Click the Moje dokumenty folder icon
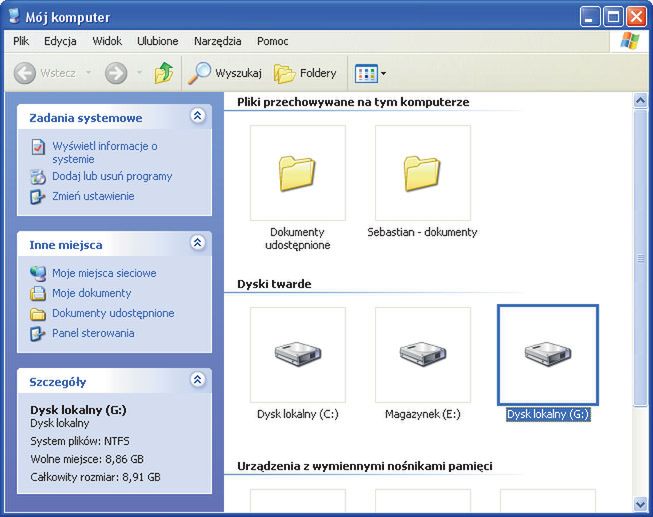 (x=38, y=293)
